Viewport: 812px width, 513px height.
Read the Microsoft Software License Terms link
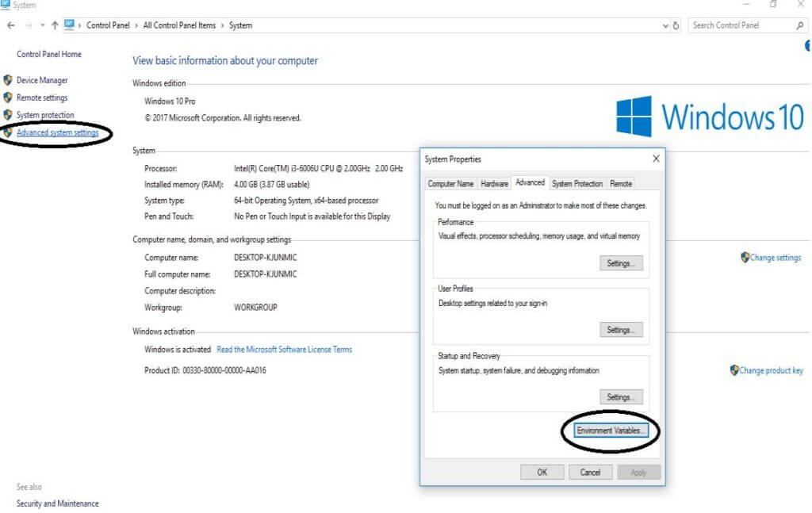point(285,350)
